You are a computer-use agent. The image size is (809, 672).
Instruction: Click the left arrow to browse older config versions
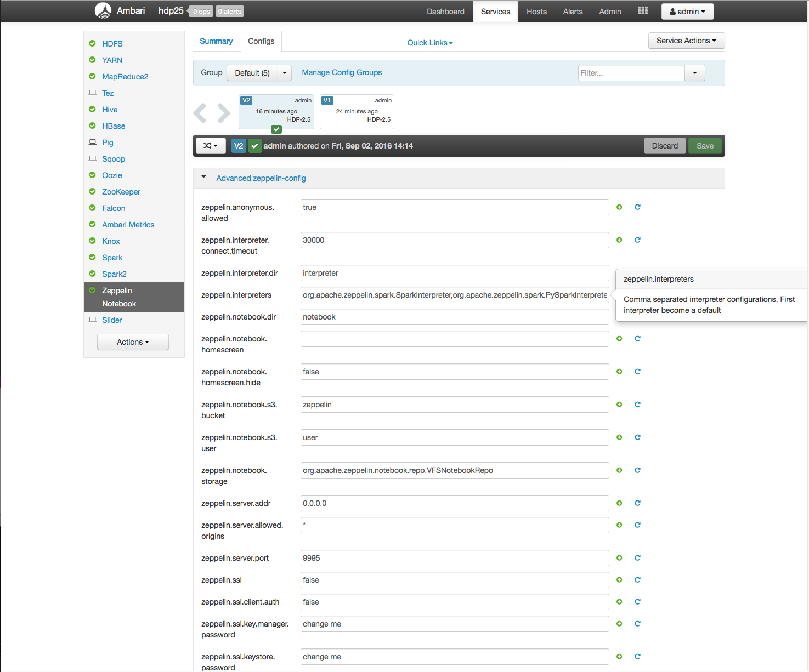[200, 112]
